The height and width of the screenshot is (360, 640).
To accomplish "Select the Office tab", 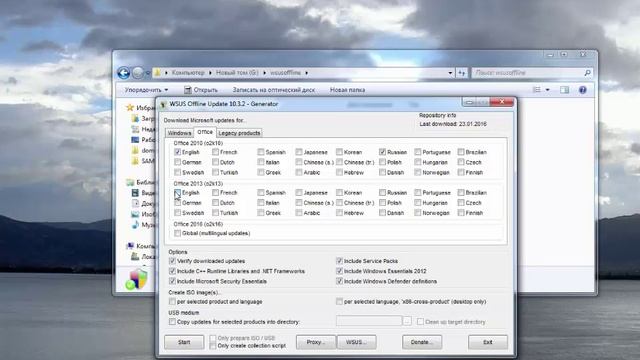I will pos(205,132).
